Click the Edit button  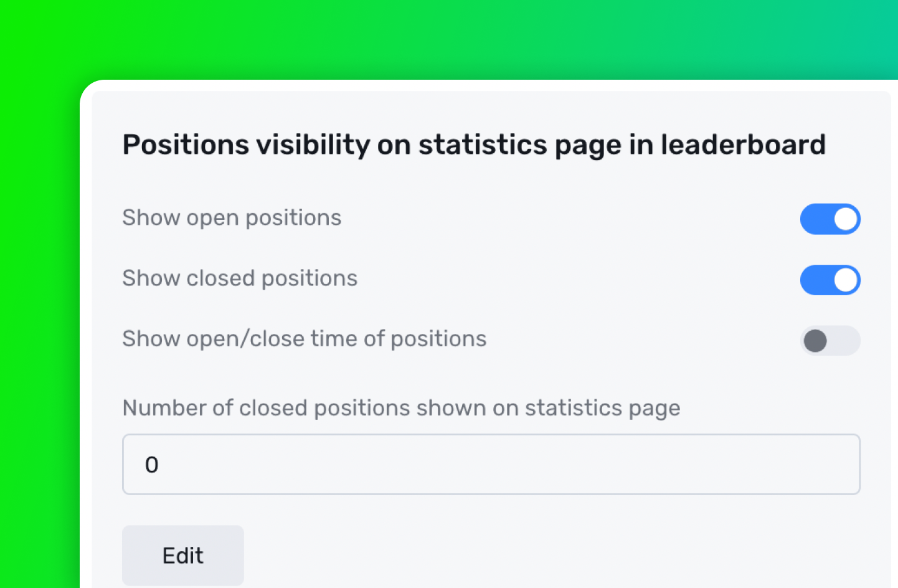[182, 555]
